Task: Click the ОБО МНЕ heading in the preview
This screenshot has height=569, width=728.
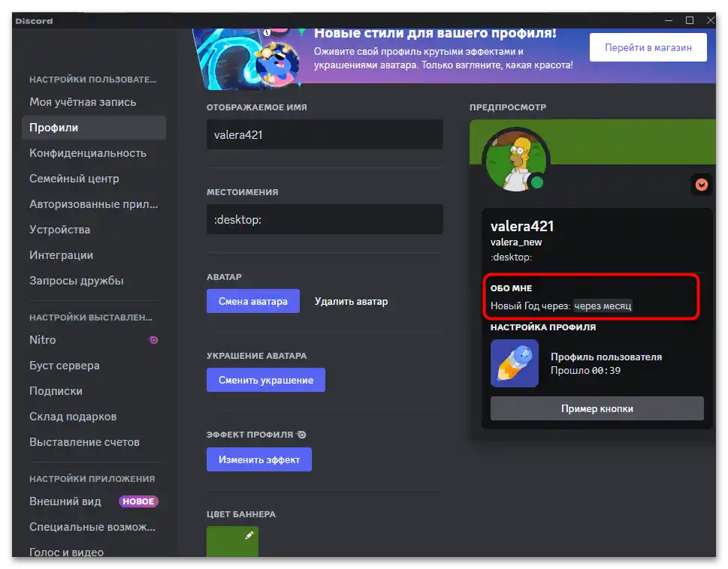Action: point(511,288)
